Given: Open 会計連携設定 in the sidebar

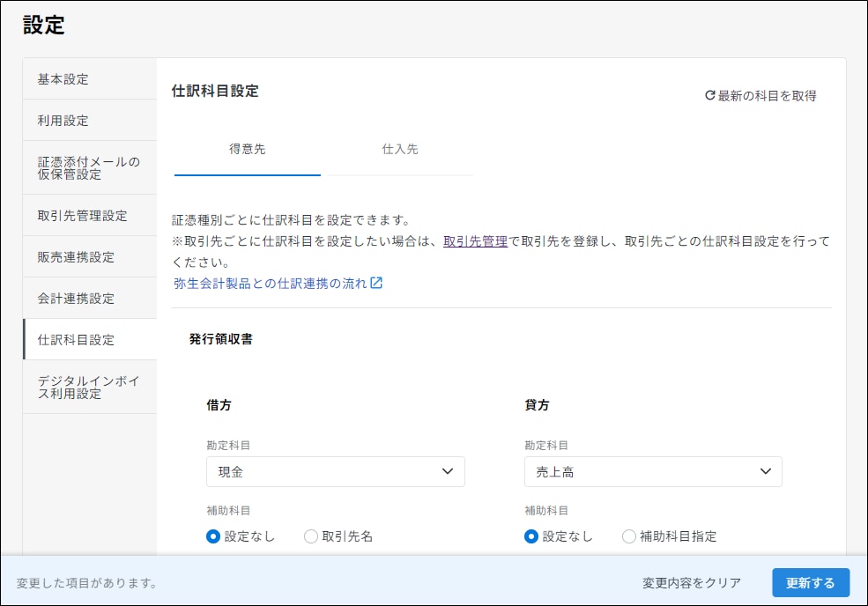Looking at the screenshot, I should pos(90,299).
